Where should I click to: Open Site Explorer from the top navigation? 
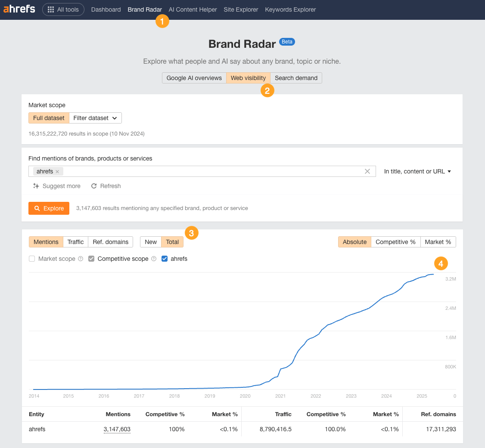point(241,9)
